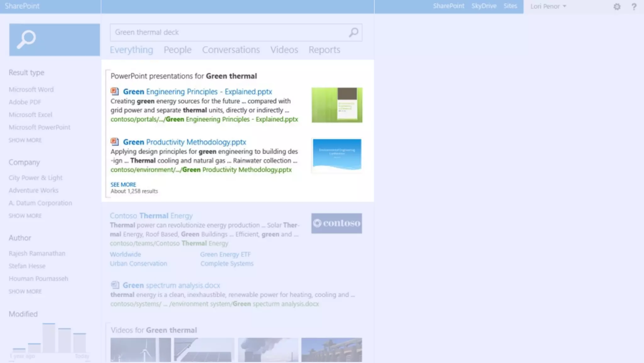Switch to the People tab

click(x=177, y=50)
